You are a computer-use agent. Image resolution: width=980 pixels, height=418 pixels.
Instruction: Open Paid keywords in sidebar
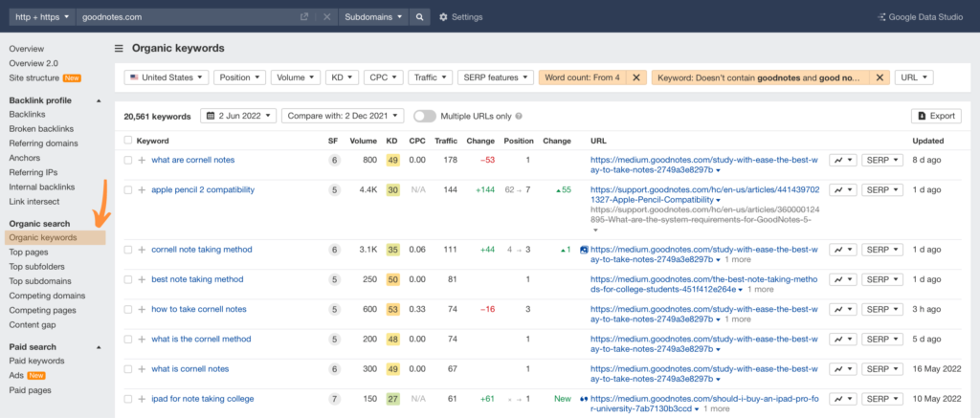coord(37,362)
